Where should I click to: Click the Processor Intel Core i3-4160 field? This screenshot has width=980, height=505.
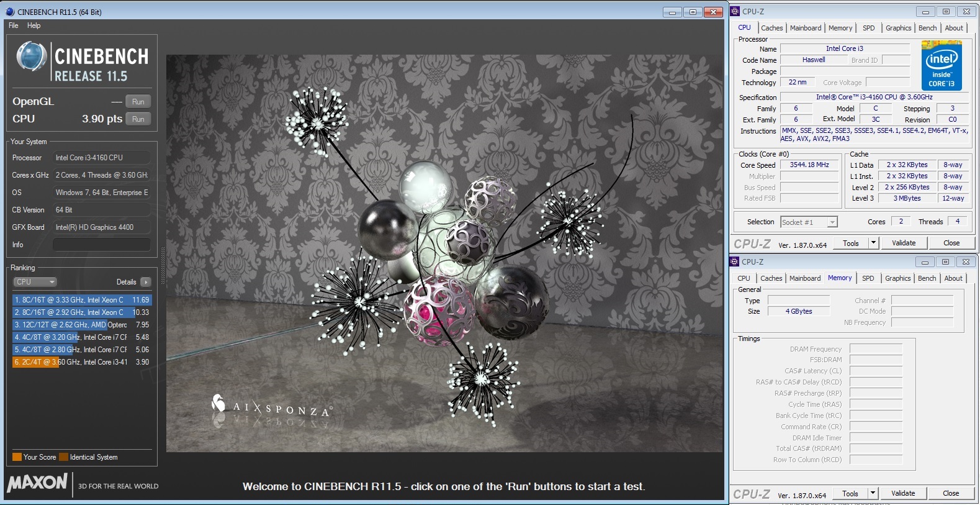102,158
